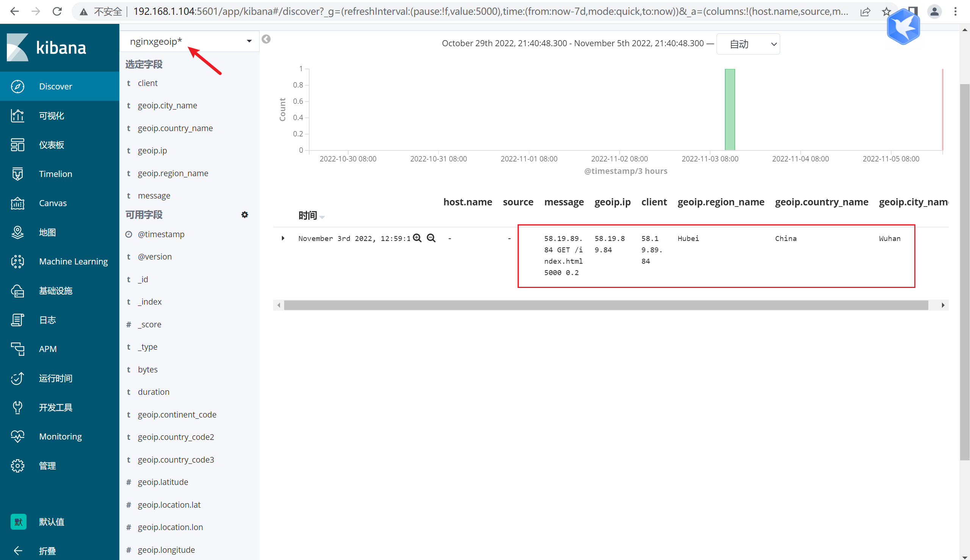970x560 pixels.
Task: Open the Monitoring heartbeat icon
Action: (x=18, y=436)
